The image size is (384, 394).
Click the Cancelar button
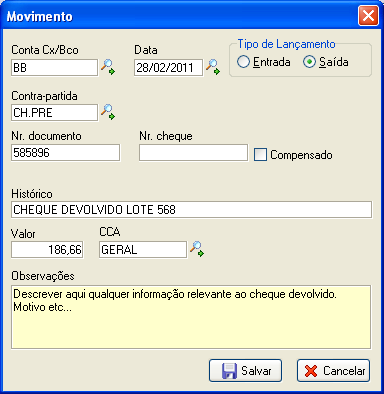(x=333, y=371)
